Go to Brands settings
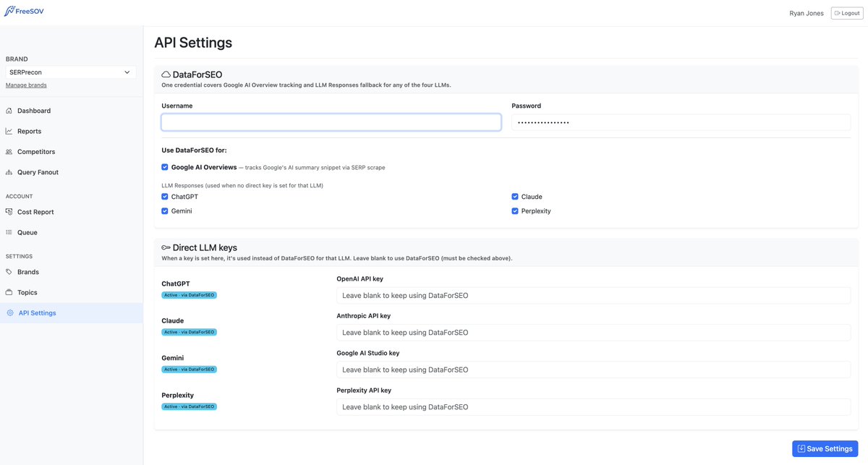The height and width of the screenshot is (465, 868). (x=71, y=272)
